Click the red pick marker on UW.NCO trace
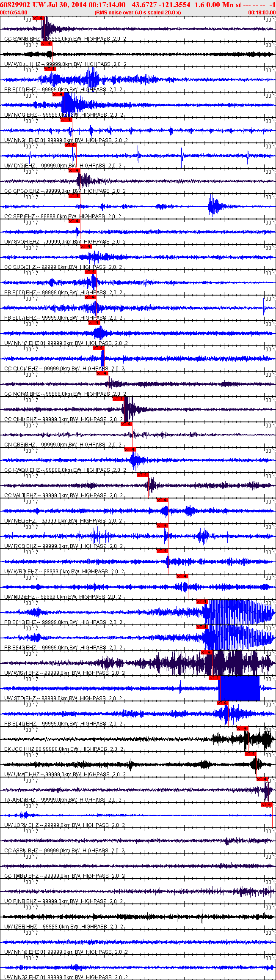276x980 pixels. (x=58, y=94)
